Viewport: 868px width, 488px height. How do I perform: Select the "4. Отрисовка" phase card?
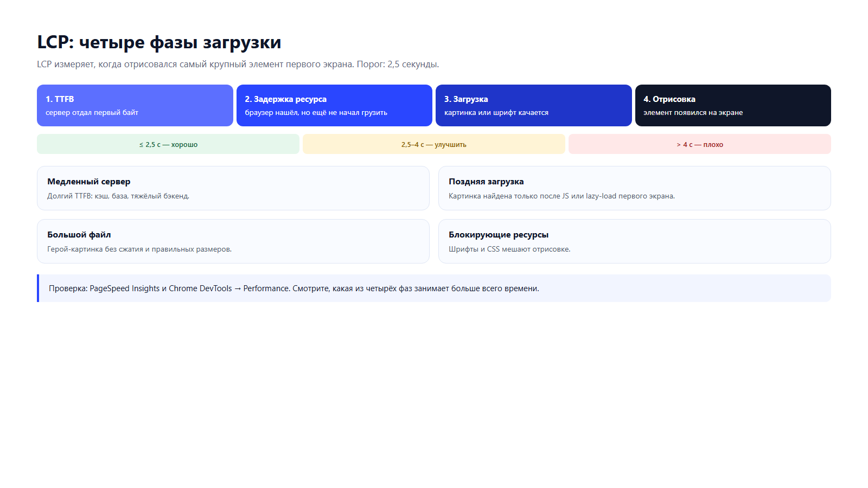733,105
